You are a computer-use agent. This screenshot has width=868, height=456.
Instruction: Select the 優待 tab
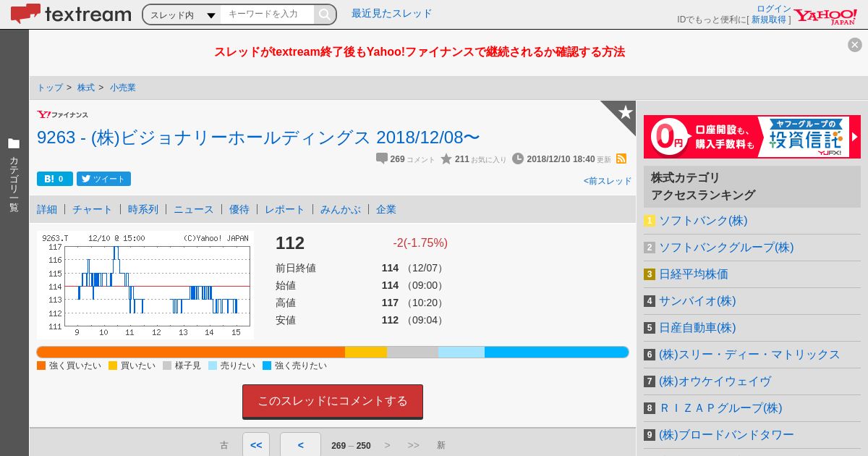(x=239, y=209)
